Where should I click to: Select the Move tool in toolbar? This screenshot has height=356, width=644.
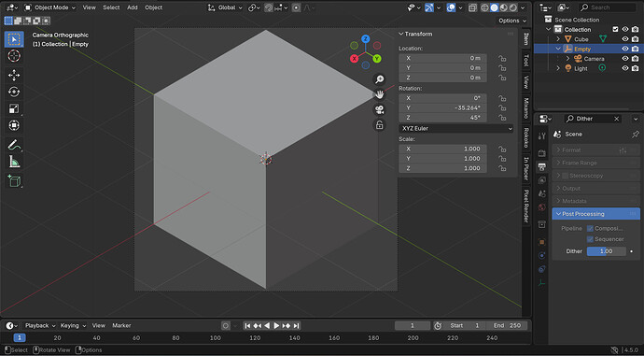point(14,75)
